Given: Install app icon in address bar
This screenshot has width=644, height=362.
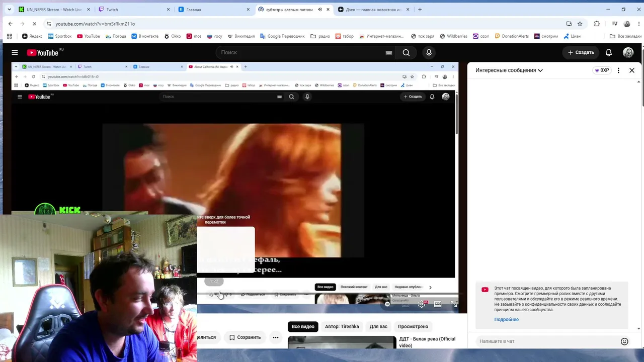Looking at the screenshot, I should (569, 24).
